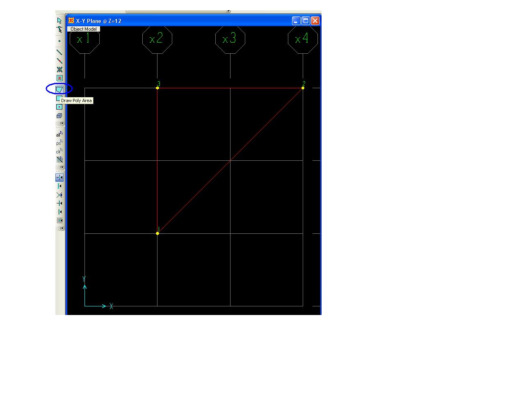Toggle Snap to Intersections

pos(59,195)
